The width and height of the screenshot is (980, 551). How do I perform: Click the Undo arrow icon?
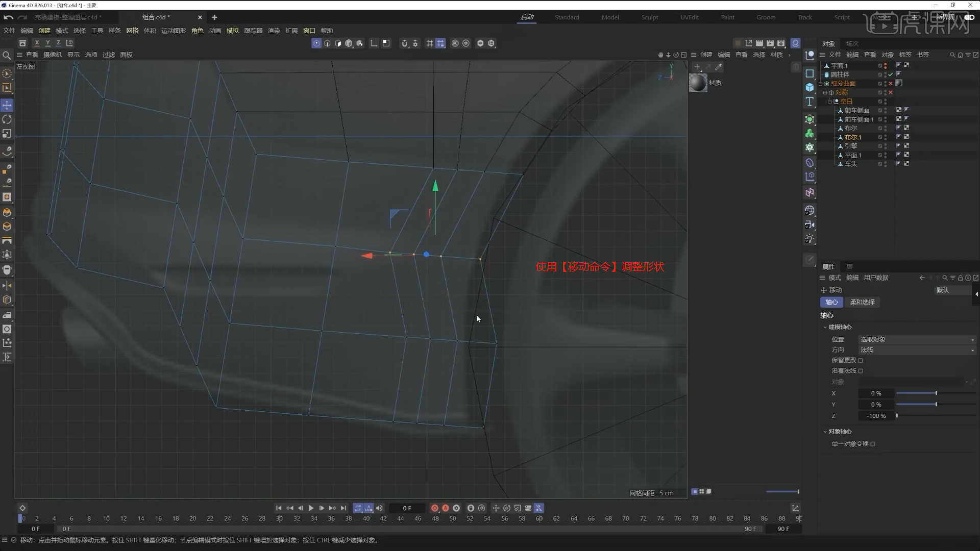(8, 17)
